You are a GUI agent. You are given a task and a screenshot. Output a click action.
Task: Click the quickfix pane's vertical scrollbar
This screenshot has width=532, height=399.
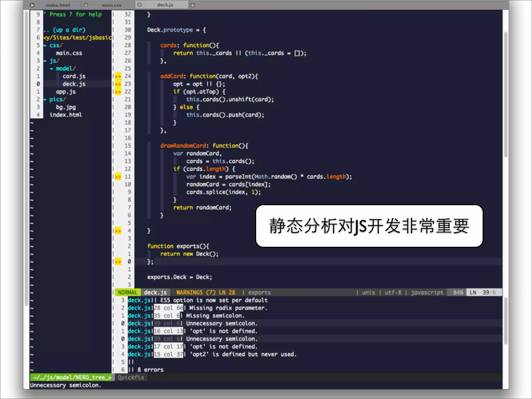click(506, 321)
